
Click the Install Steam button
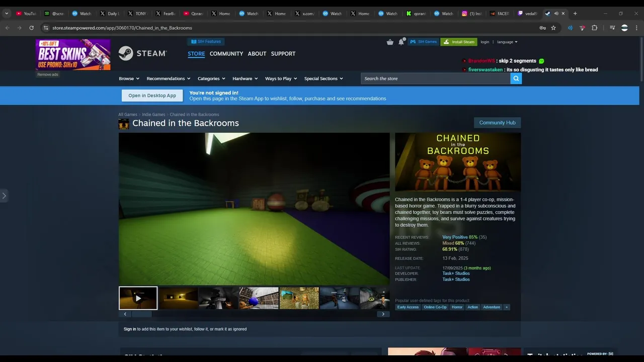tap(459, 42)
